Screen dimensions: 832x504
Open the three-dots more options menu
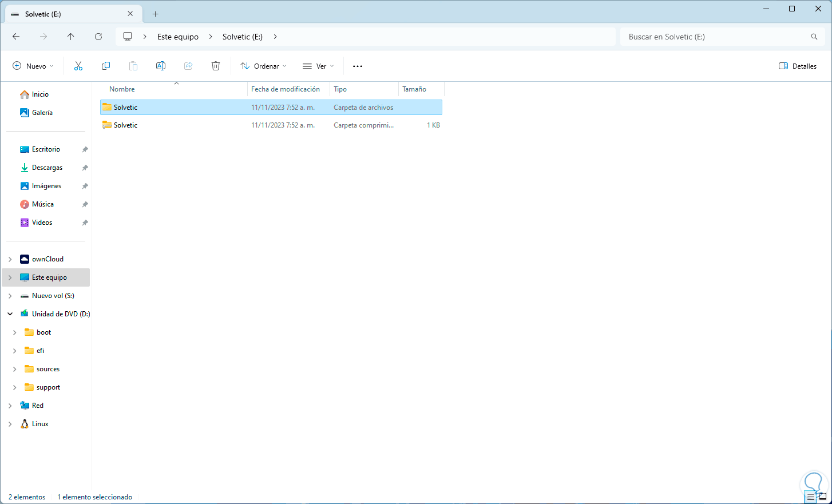(358, 66)
